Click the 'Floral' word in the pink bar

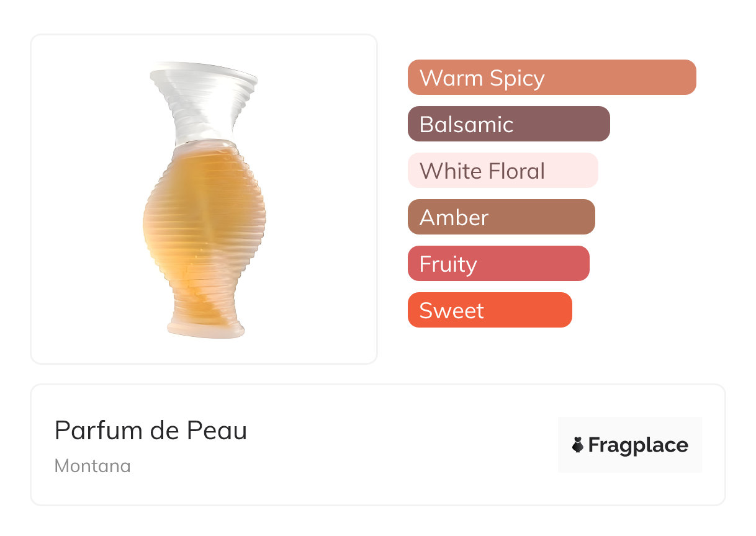(x=516, y=171)
